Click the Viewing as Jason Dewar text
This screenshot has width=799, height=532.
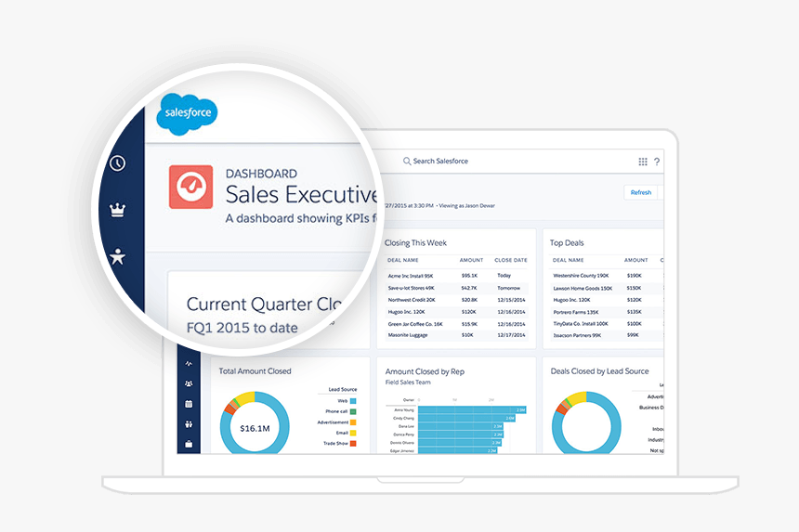(466, 206)
